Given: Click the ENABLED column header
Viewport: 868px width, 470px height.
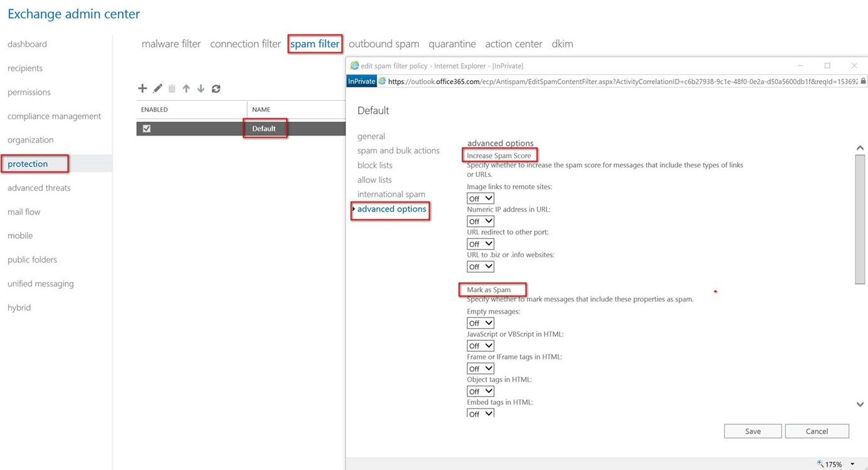Looking at the screenshot, I should pos(155,109).
